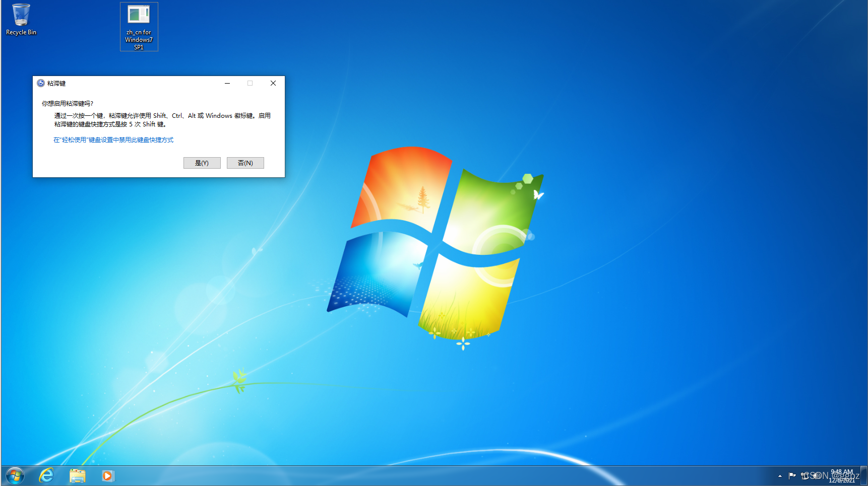
Task: Show hidden tray icons arrow
Action: 780,475
